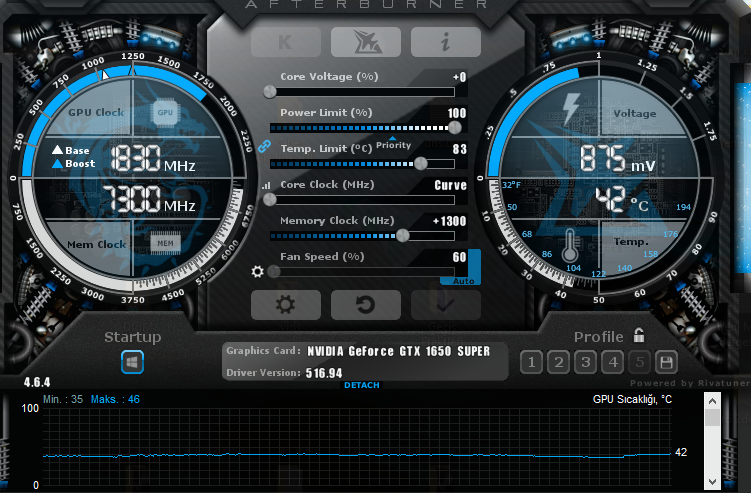Viewport: 751px width, 493px height.
Task: Click the Core Clock slider handle
Action: [270, 199]
